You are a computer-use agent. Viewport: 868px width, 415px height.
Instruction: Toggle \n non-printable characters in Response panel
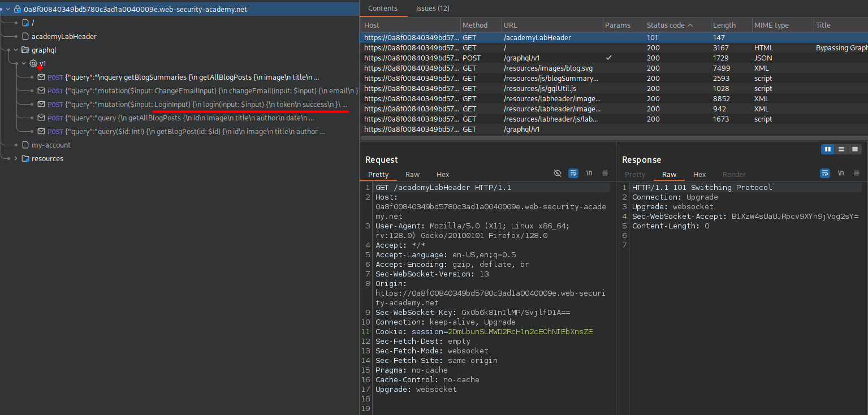pos(840,174)
